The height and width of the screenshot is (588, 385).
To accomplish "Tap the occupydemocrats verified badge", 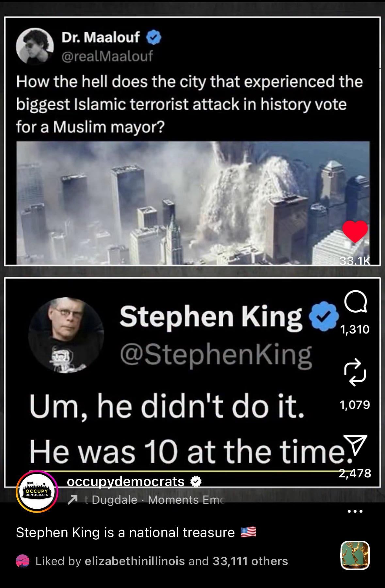I will click(196, 482).
